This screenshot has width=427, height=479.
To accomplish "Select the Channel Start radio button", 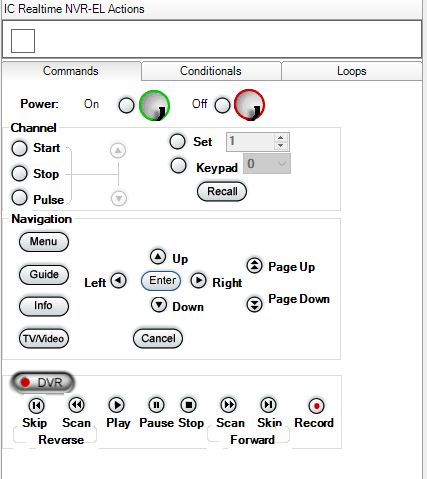I will (19, 148).
